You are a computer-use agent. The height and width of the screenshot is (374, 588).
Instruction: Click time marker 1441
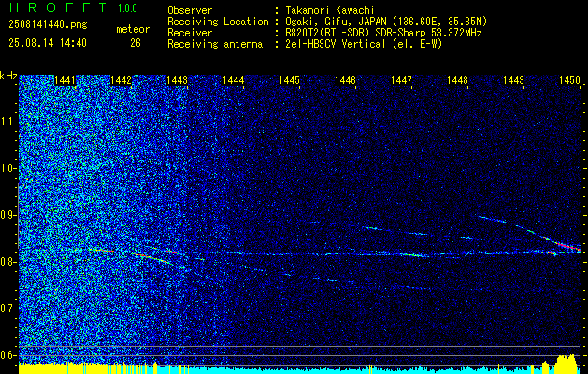click(65, 79)
